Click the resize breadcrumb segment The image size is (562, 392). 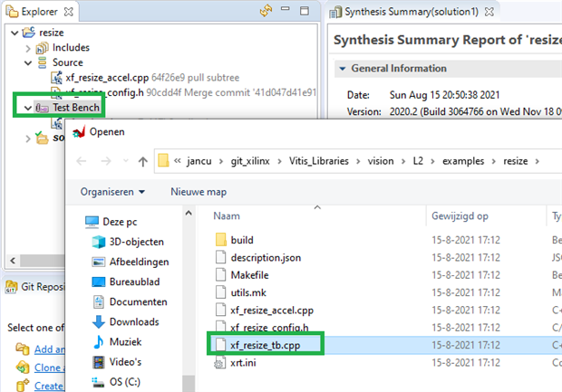(516, 161)
